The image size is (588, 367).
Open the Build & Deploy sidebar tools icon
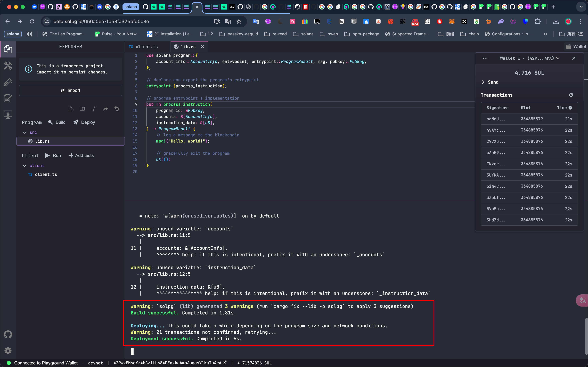8,65
